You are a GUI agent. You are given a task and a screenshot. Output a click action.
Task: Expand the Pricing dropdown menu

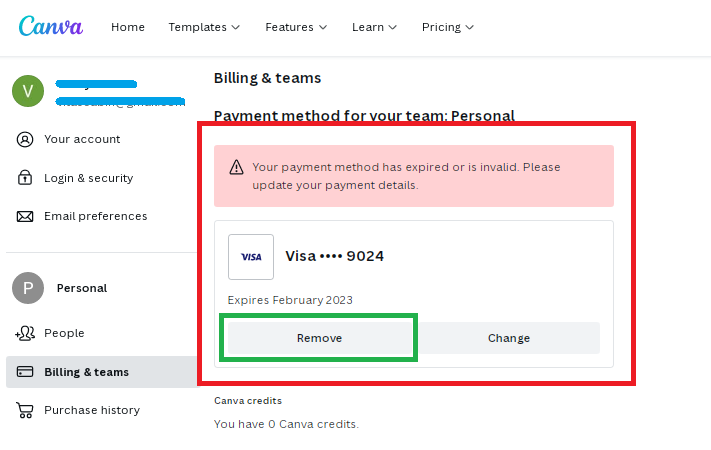[x=448, y=27]
